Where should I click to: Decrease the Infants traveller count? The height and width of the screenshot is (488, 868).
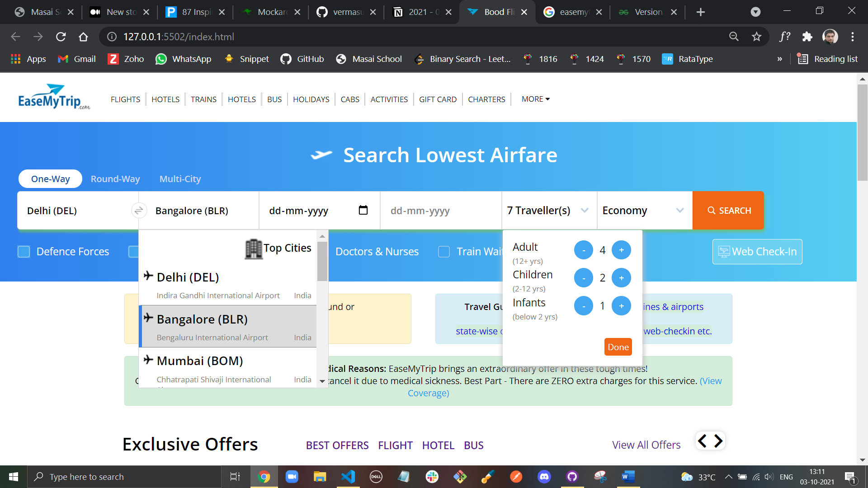(584, 306)
